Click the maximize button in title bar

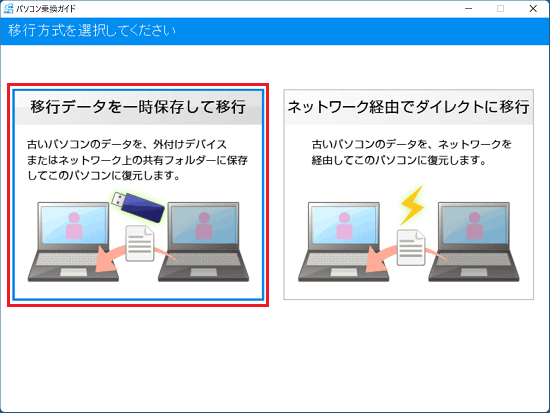coord(501,8)
